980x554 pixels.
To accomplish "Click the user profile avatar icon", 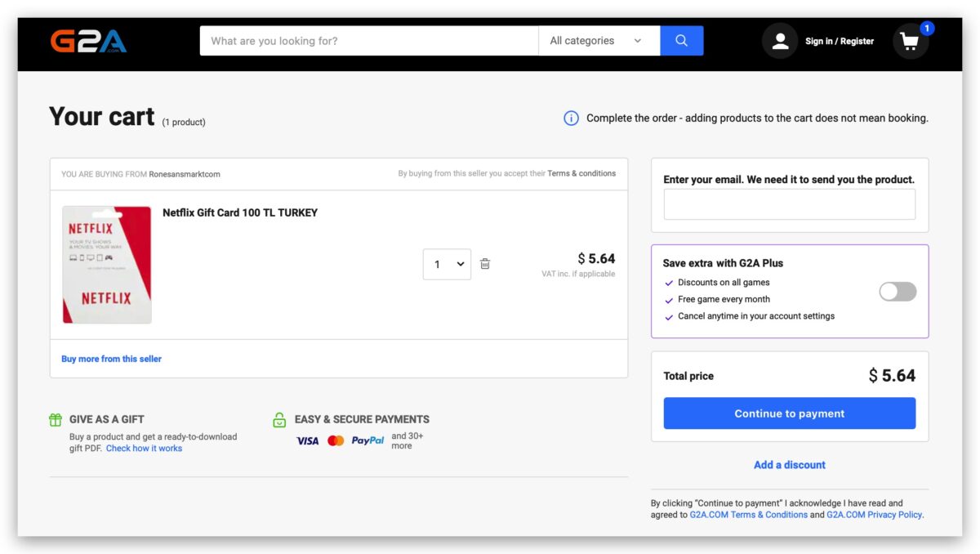I will [780, 41].
